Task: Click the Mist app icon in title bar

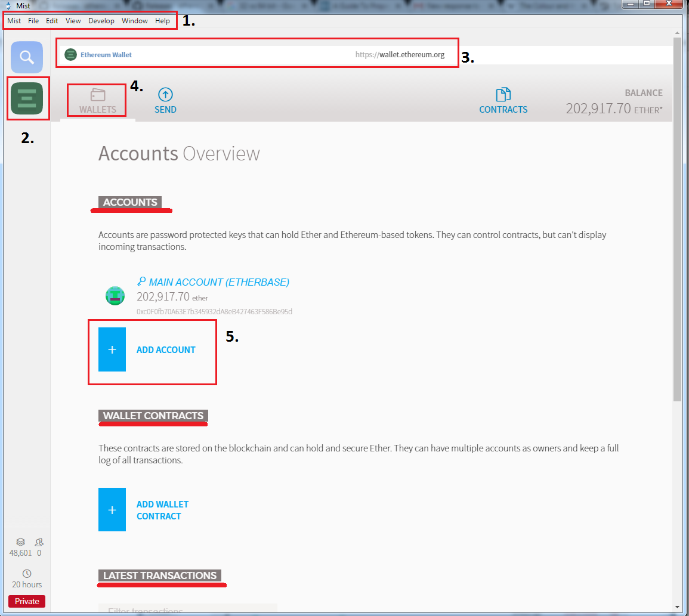Action: 8,6
